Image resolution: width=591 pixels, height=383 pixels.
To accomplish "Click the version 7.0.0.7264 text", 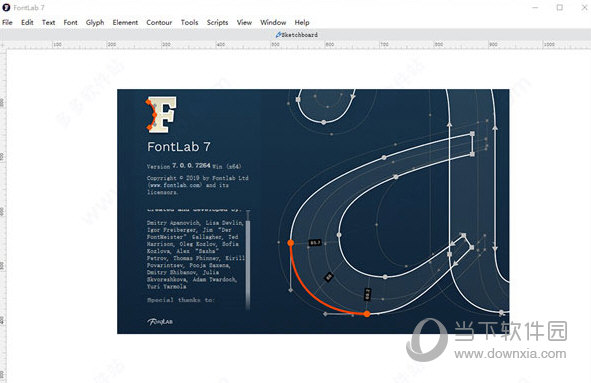I will tap(191, 165).
